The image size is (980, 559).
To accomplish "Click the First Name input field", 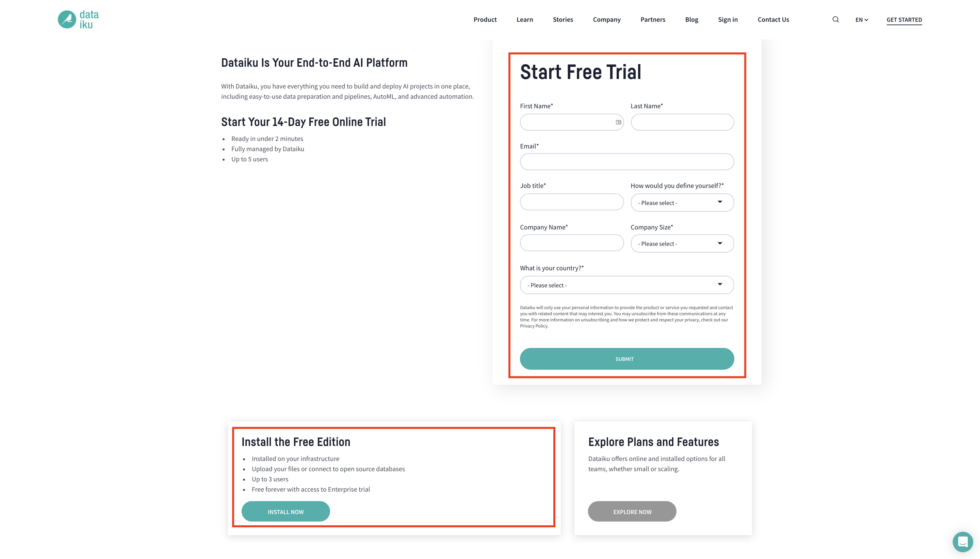I will 571,122.
